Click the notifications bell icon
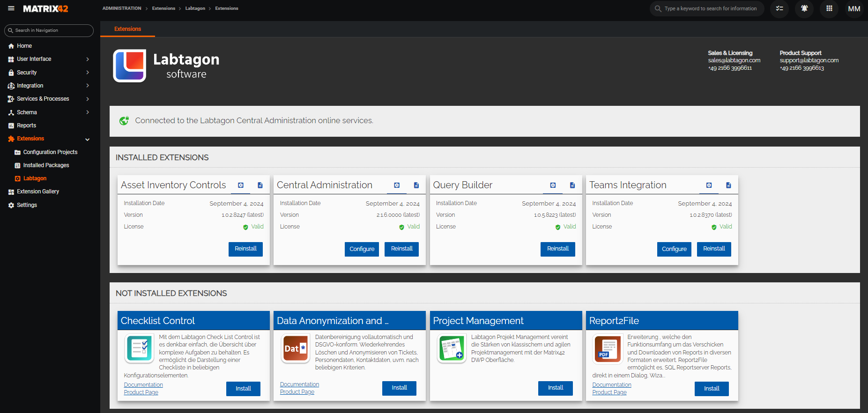 coord(804,8)
